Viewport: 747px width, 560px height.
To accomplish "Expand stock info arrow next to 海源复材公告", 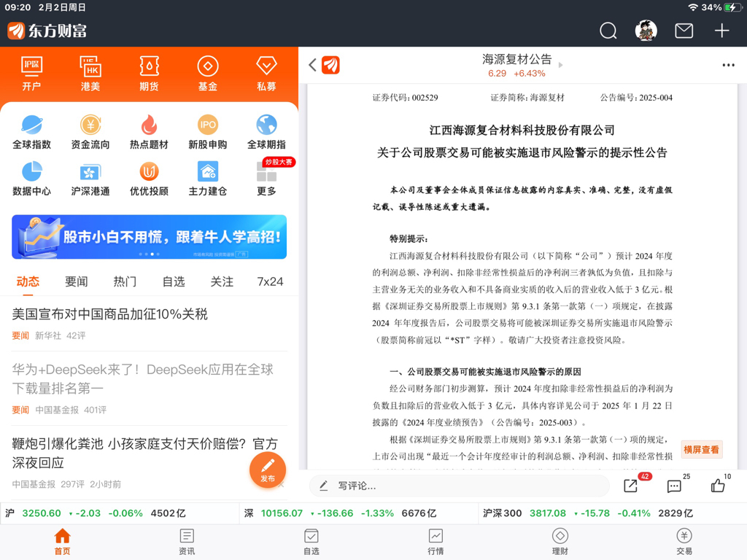I will click(x=560, y=65).
